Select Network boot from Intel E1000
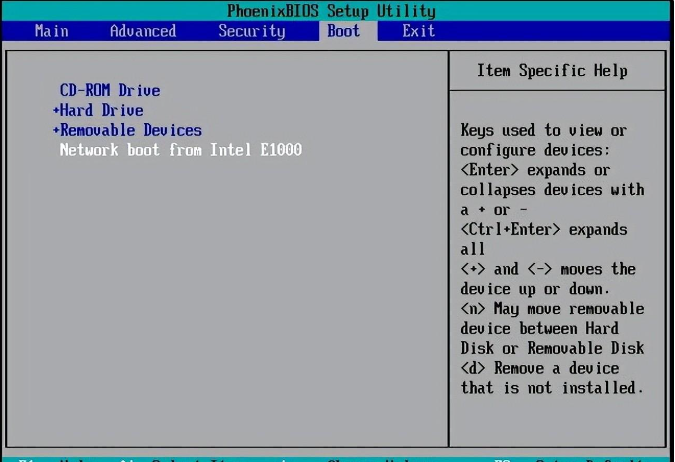Viewport: 675px width, 462px height. pos(181,150)
